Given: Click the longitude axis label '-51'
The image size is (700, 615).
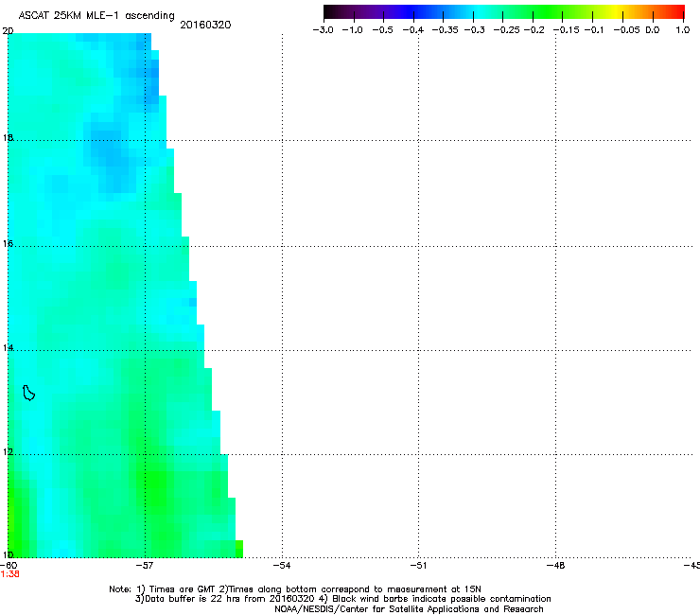Looking at the screenshot, I should (x=418, y=566).
